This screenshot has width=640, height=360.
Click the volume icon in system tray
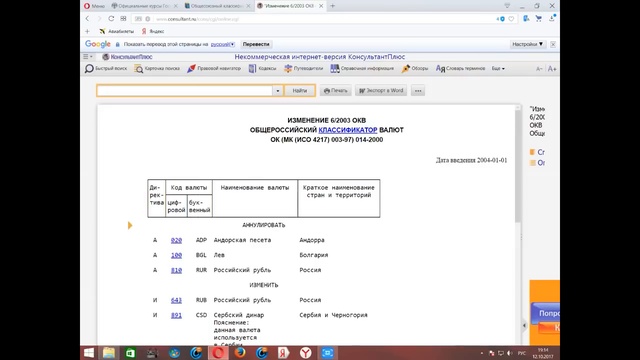pos(510,353)
